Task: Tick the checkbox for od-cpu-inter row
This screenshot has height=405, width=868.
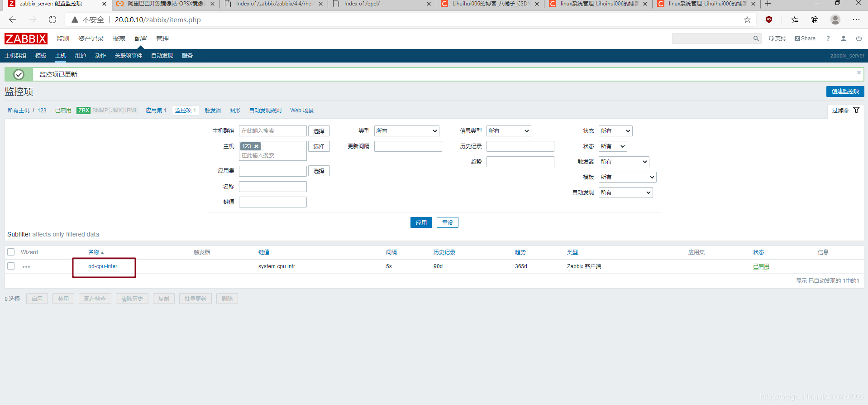Action: tap(11, 266)
